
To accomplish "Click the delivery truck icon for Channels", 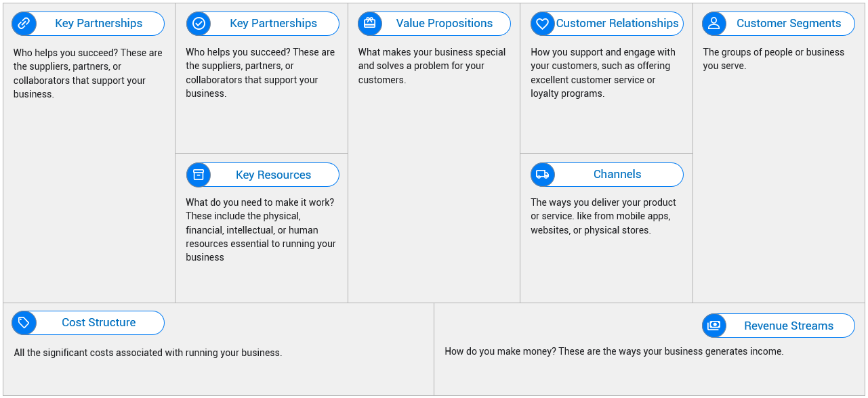I will (x=543, y=175).
